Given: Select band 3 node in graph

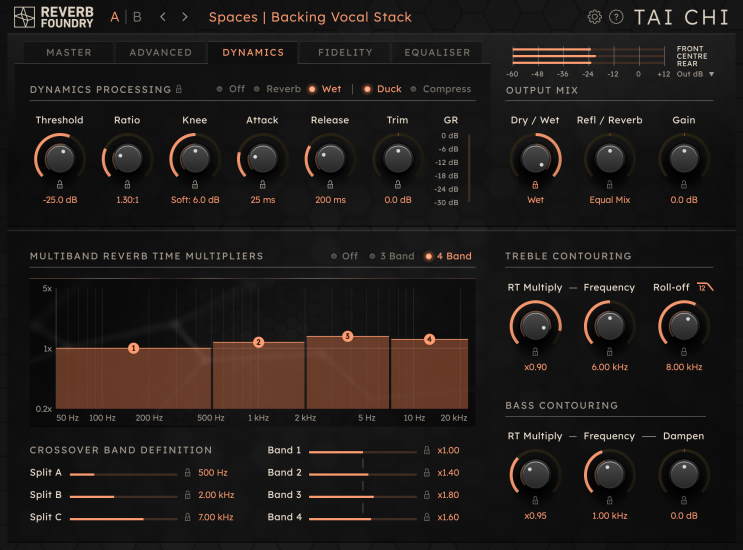Looking at the screenshot, I should click(347, 336).
